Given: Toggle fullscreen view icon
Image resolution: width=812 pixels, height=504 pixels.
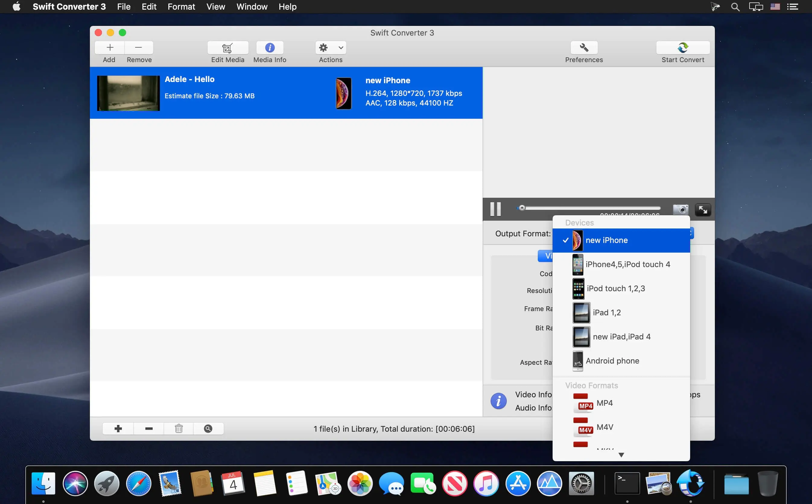Looking at the screenshot, I should [x=703, y=209].
